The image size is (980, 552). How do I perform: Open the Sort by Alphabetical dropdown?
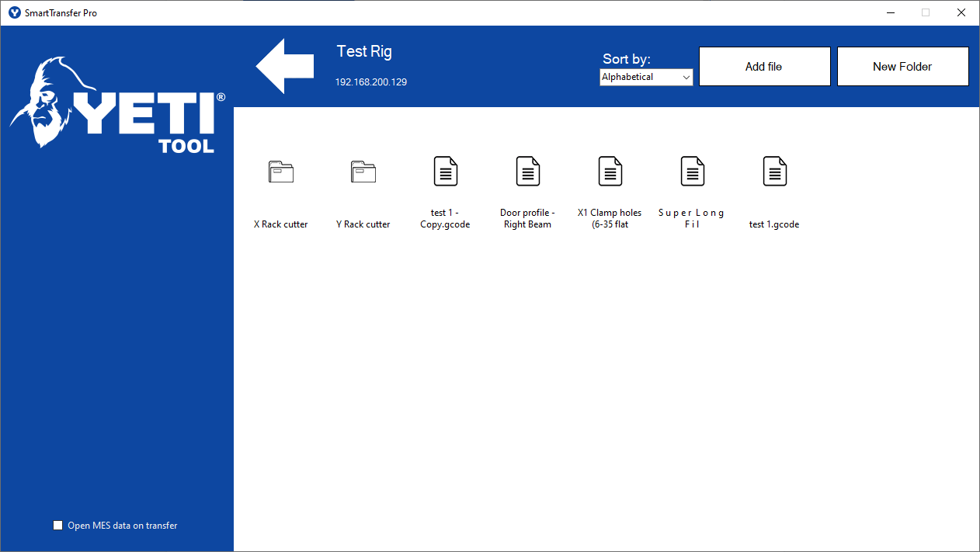pos(646,77)
